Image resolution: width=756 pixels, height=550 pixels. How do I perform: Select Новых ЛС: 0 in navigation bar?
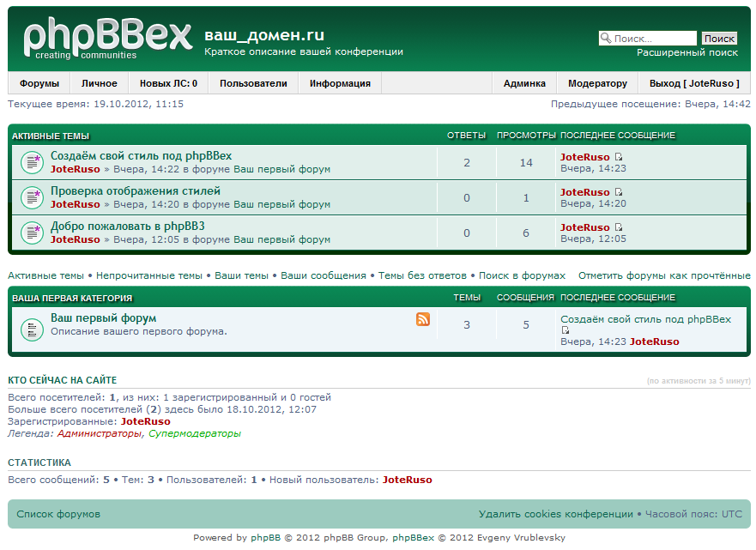(x=168, y=83)
